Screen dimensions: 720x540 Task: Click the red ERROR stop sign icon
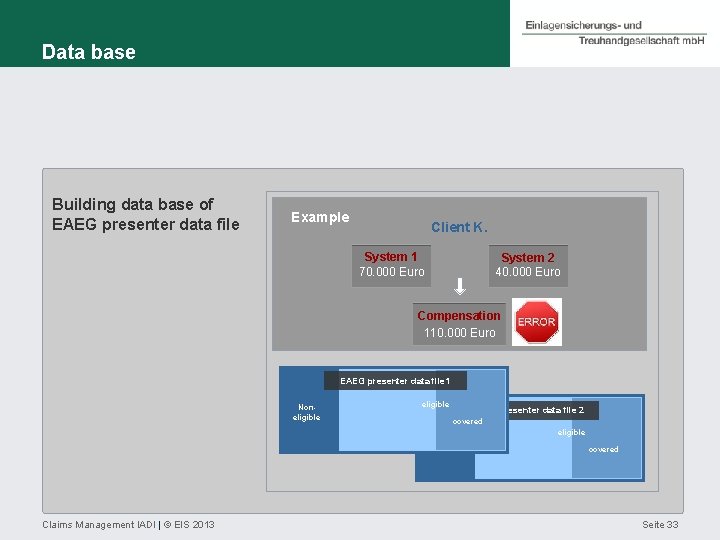point(537,322)
